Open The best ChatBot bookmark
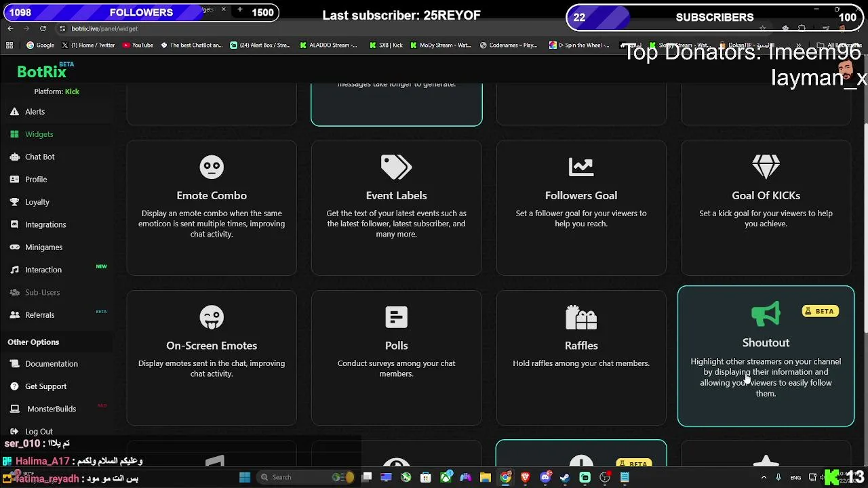Screen dimensions: 868x488 click(191, 45)
